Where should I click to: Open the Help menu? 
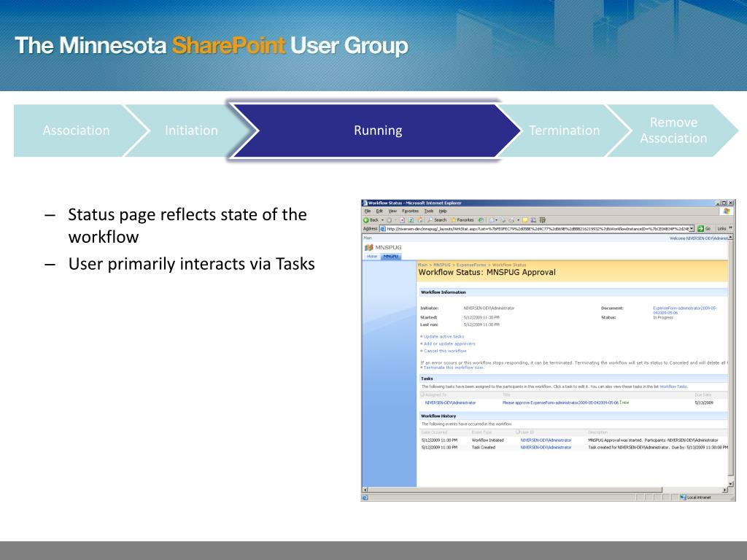[x=443, y=211]
